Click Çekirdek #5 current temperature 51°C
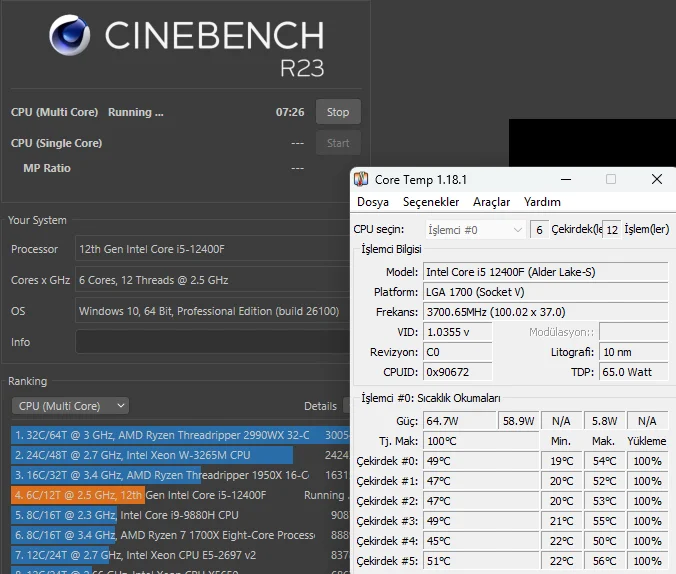The width and height of the screenshot is (676, 574). [481, 561]
